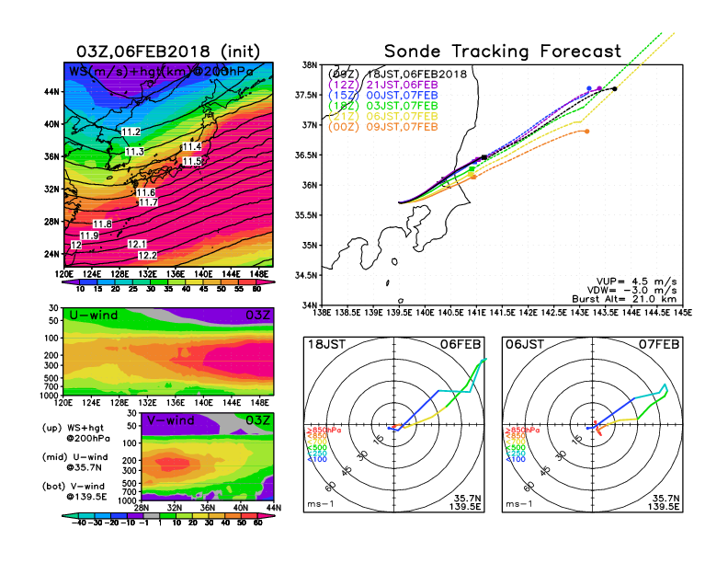
Task: Click the 11.2 height contour label
Action: (x=131, y=132)
